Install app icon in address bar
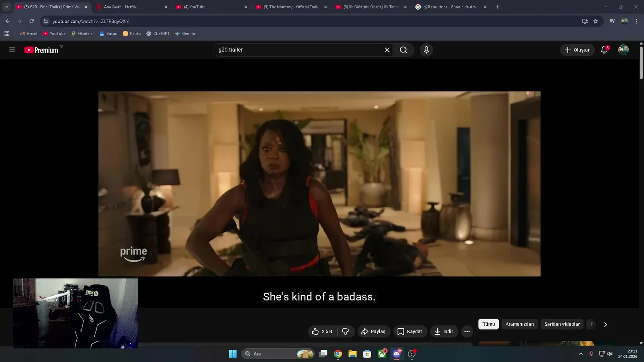 (585, 21)
